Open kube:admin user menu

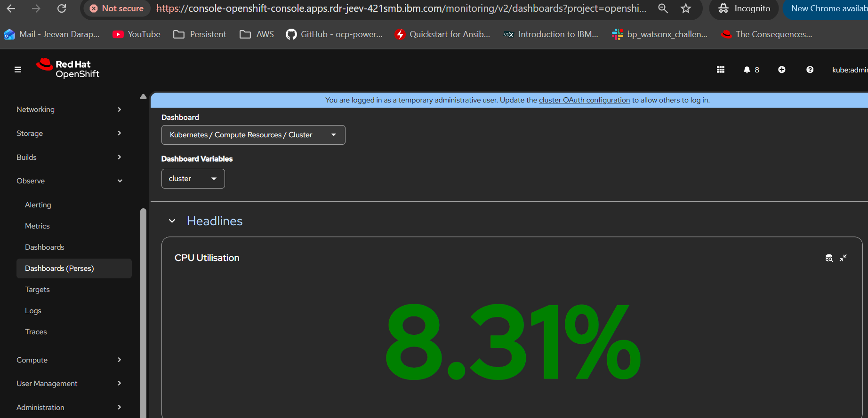coord(850,70)
